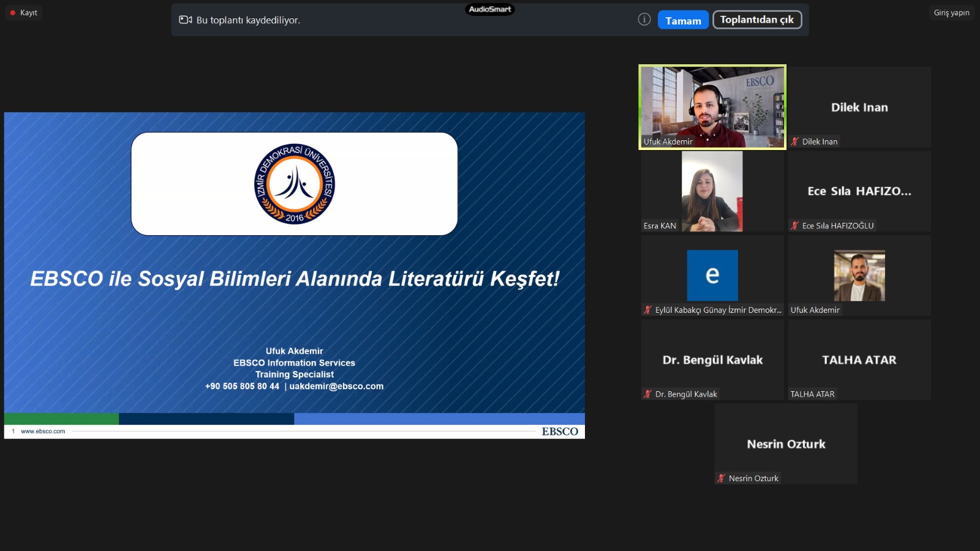Click the red Kayıt recording indicator
This screenshot has width=980, height=551.
tap(13, 13)
